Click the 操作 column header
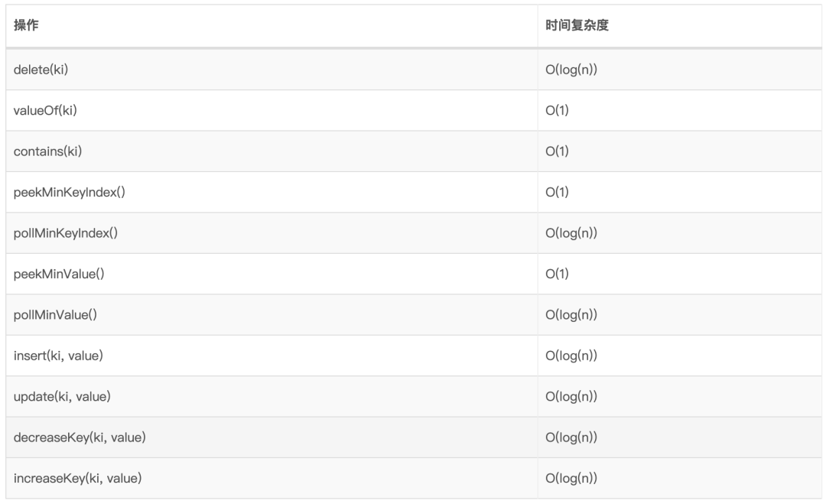The height and width of the screenshot is (504, 826). pos(26,25)
